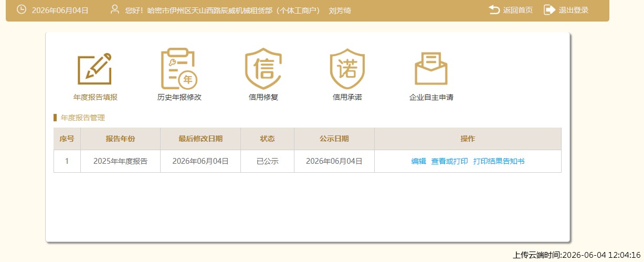Open the 信用修复 shield icon

tap(263, 69)
